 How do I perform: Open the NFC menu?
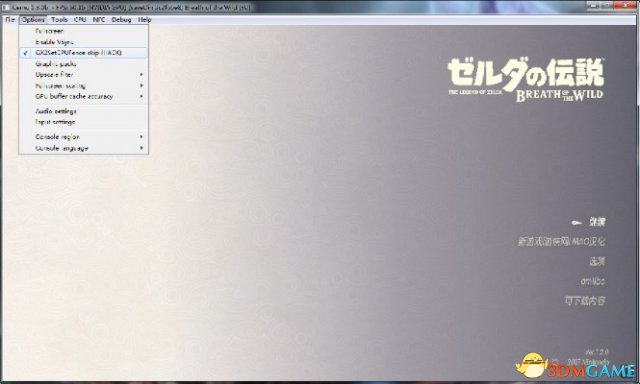(99, 20)
